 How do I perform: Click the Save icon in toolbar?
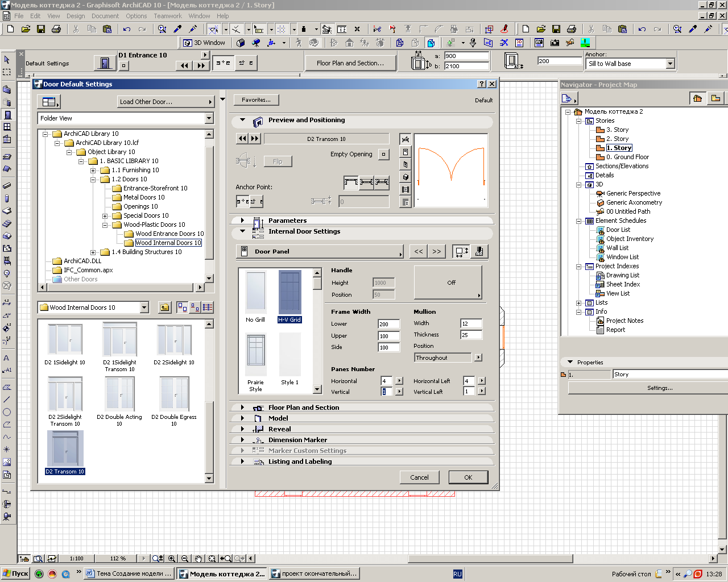coord(41,29)
